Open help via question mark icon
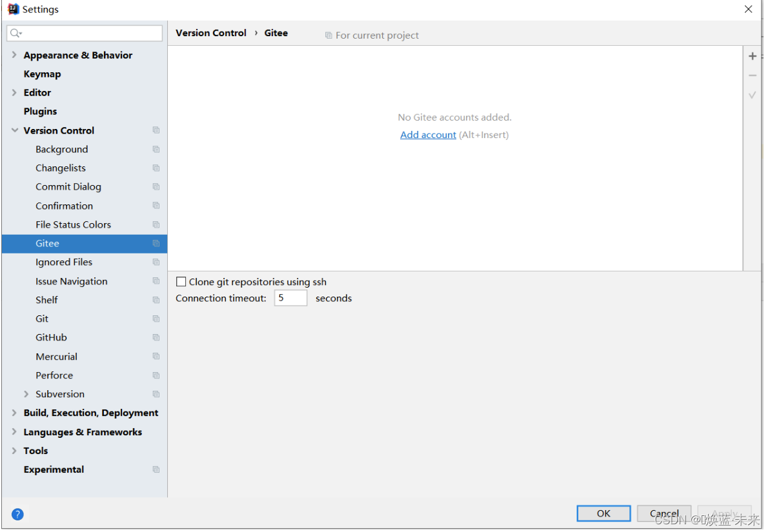The image size is (770, 532). [17, 514]
